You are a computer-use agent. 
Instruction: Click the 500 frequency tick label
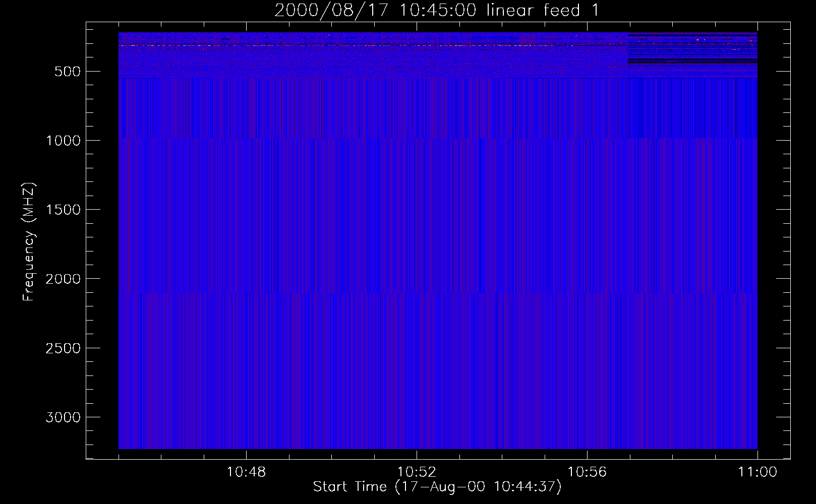pyautogui.click(x=68, y=72)
